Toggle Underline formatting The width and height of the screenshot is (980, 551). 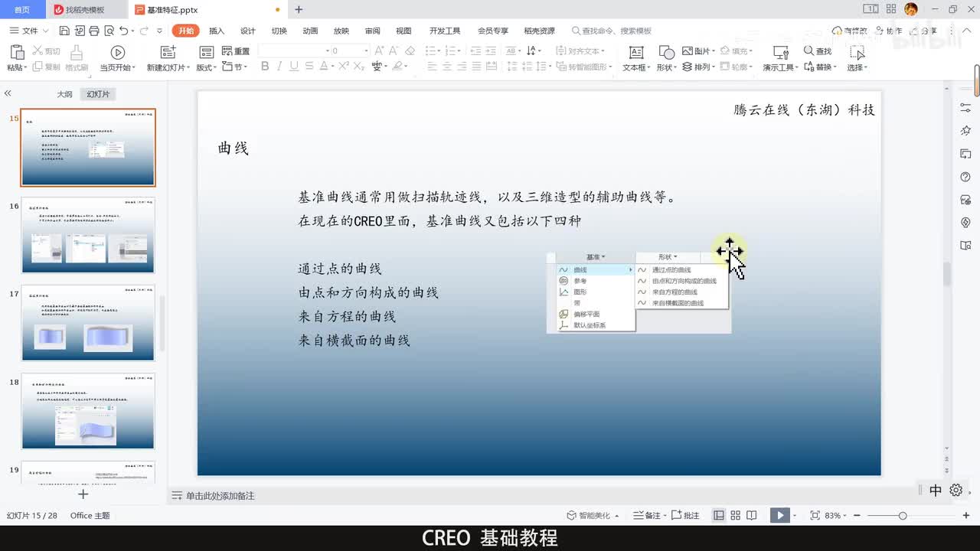point(294,67)
